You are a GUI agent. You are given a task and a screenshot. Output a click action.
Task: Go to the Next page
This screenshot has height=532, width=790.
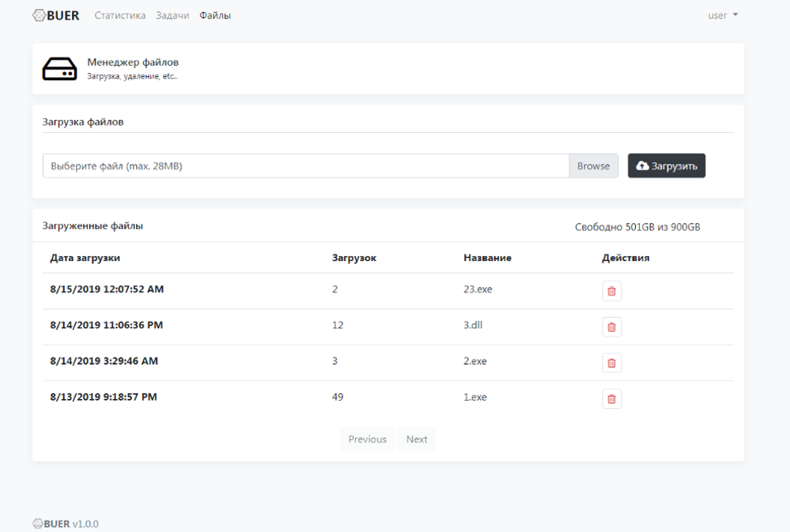pos(417,440)
